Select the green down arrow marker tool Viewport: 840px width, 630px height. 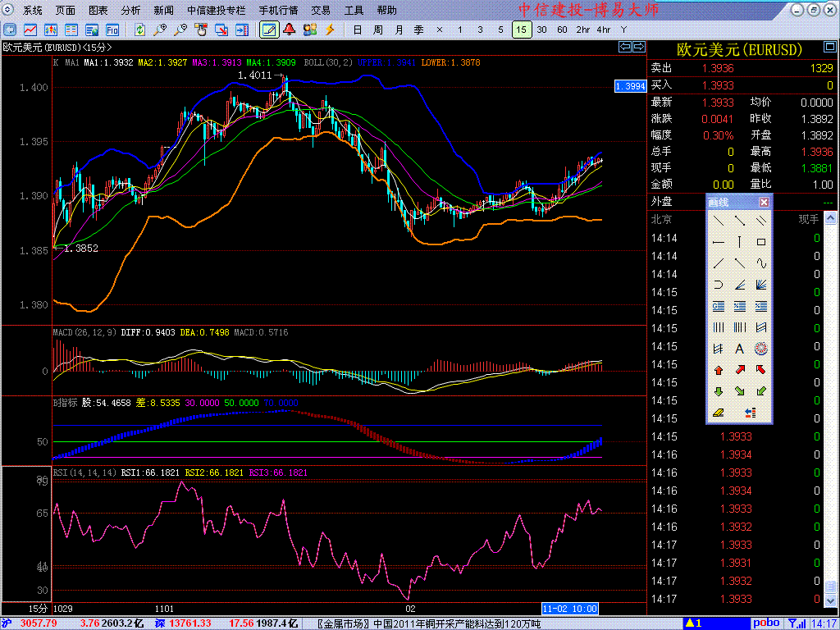[x=718, y=391]
